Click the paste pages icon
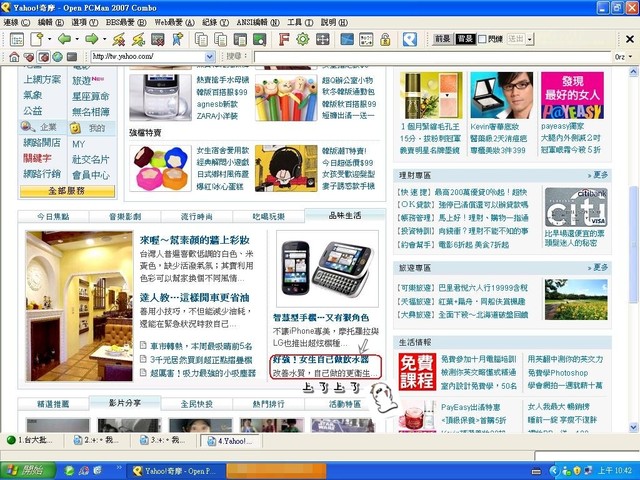Image resolution: width=640 pixels, height=480 pixels. tap(220, 39)
